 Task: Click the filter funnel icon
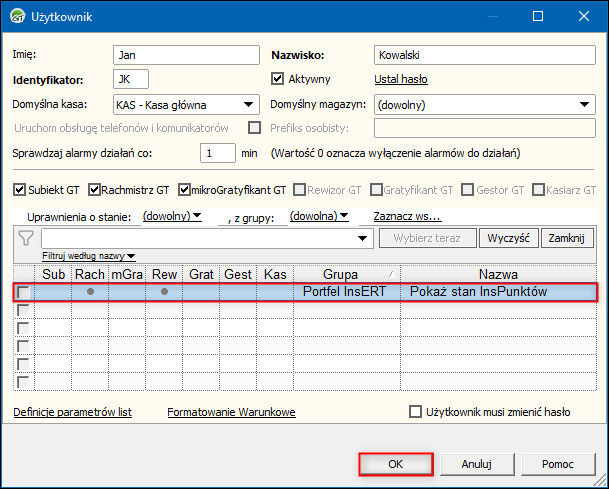(x=26, y=238)
